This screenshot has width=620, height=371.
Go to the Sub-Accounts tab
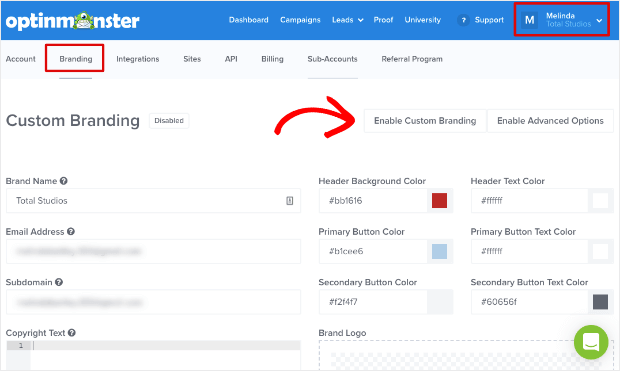[x=333, y=59]
